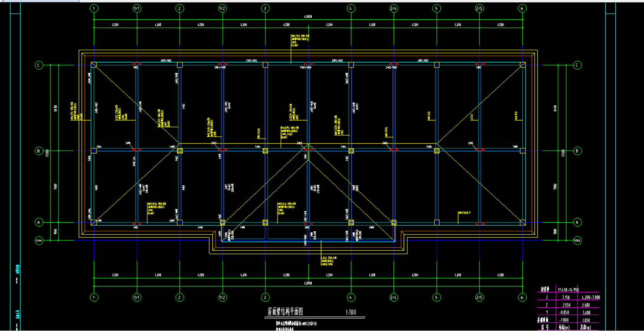Select overall dimension 42000 below the plan

coord(308,283)
